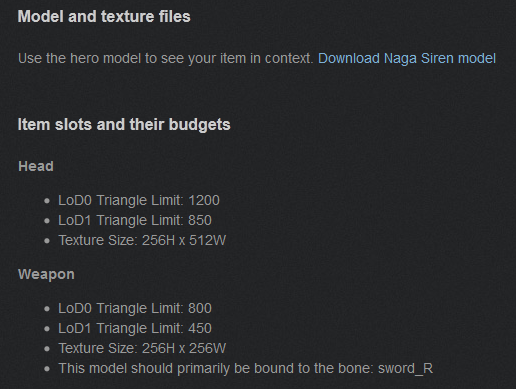Select the LoD1 Triangle Limit: 450 line

click(135, 328)
